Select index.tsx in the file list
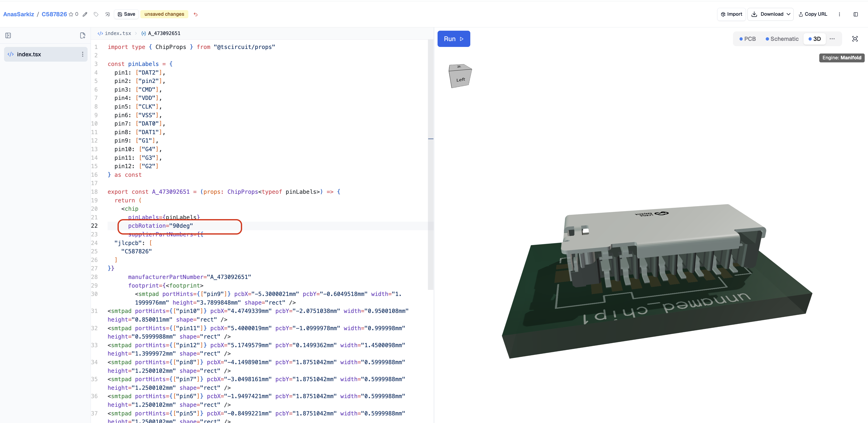868x423 pixels. point(45,54)
